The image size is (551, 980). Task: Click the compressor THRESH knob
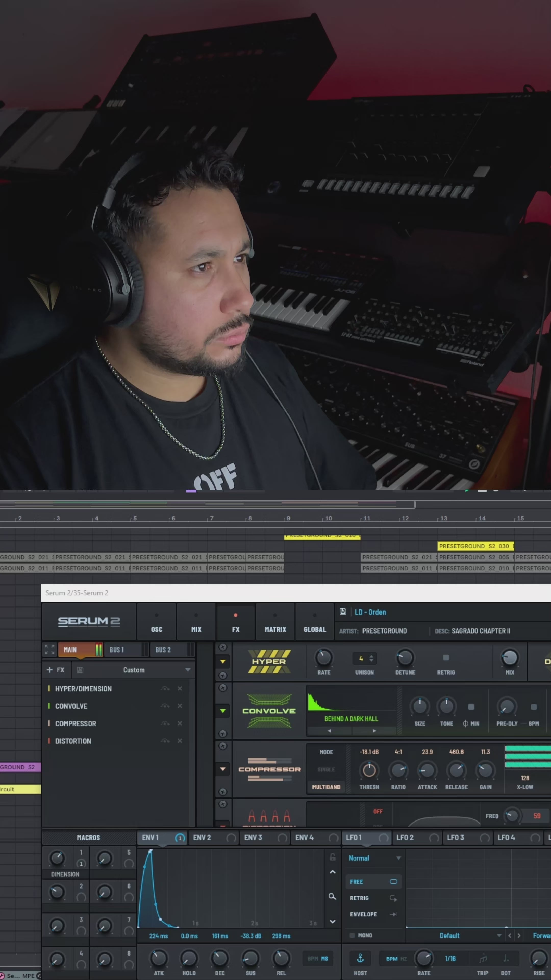[369, 770]
